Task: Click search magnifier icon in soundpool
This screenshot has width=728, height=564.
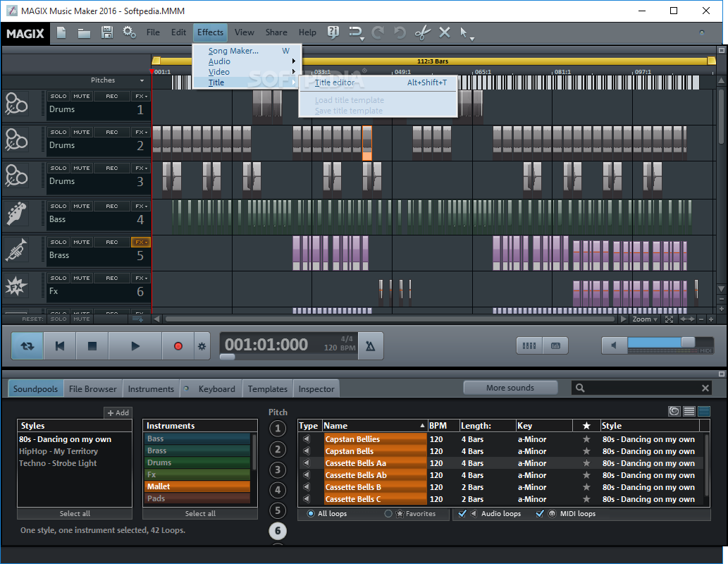Action: (x=581, y=388)
